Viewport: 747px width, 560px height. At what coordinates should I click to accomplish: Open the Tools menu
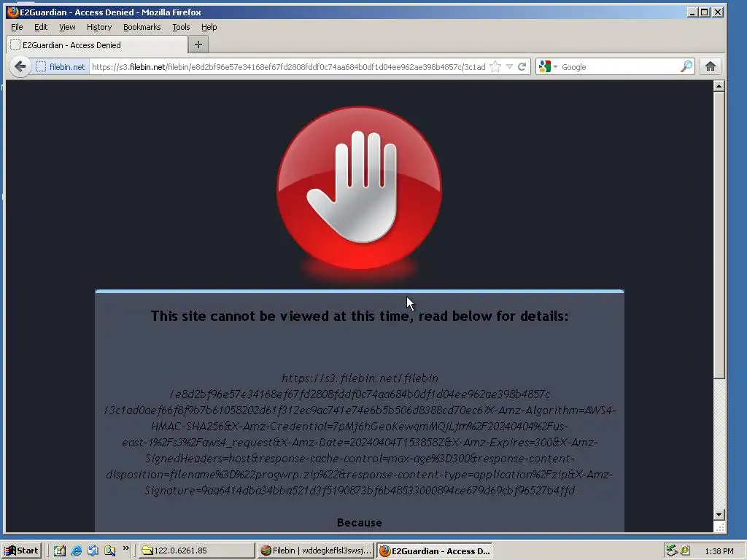[181, 27]
